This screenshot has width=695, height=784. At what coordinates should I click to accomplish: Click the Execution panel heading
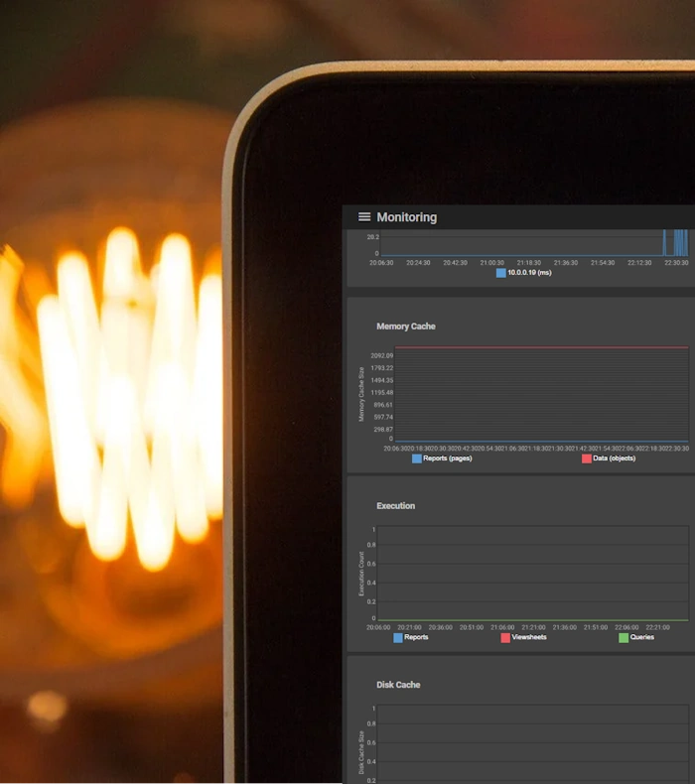tap(395, 506)
